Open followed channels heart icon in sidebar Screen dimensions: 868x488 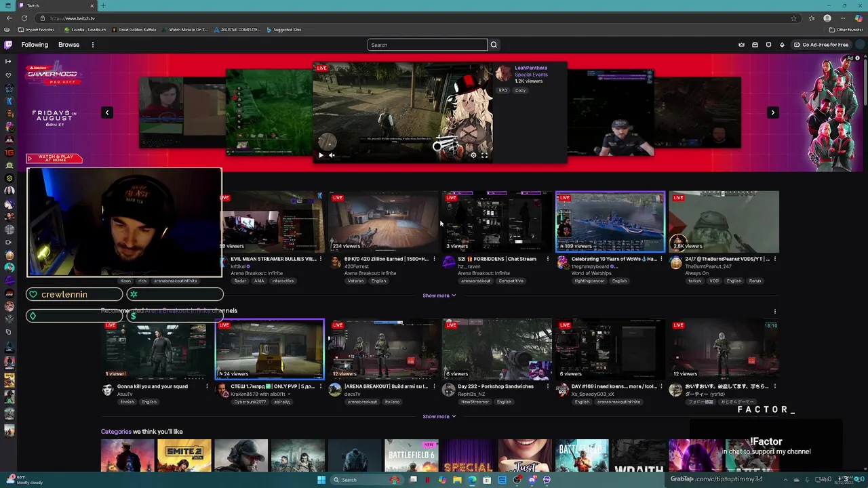(8, 75)
